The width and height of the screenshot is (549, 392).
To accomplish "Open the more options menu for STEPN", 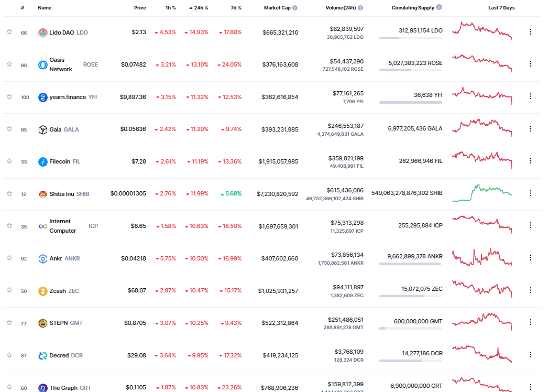I will click(x=530, y=323).
